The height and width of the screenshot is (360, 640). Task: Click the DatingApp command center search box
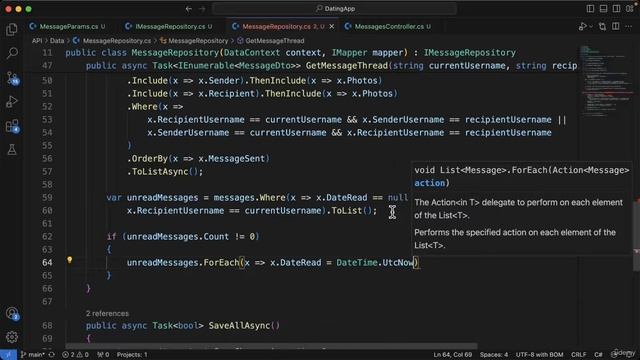[x=335, y=9]
